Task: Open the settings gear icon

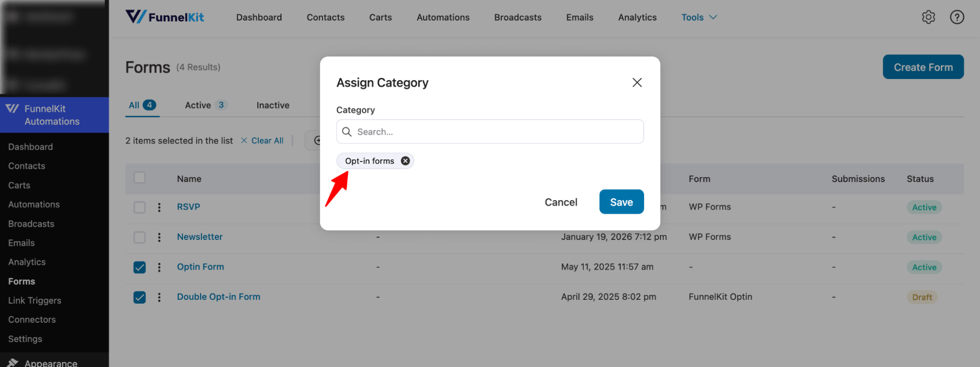Action: [x=928, y=17]
